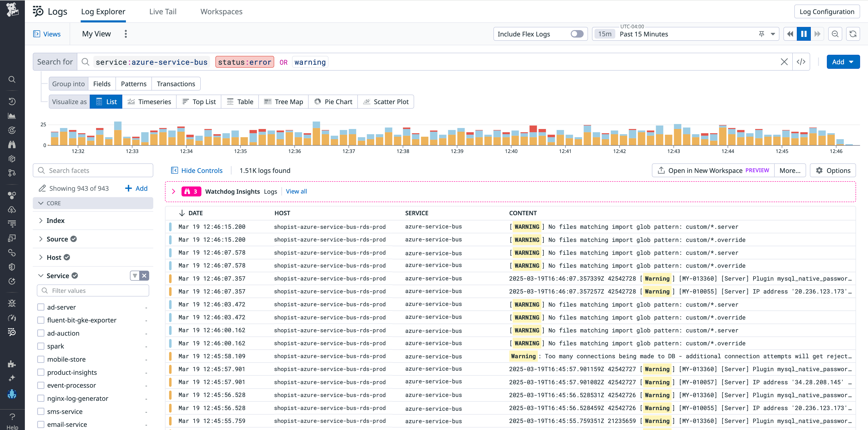Switch to the Live Tail tab
This screenshot has width=868, height=430.
click(x=163, y=11)
